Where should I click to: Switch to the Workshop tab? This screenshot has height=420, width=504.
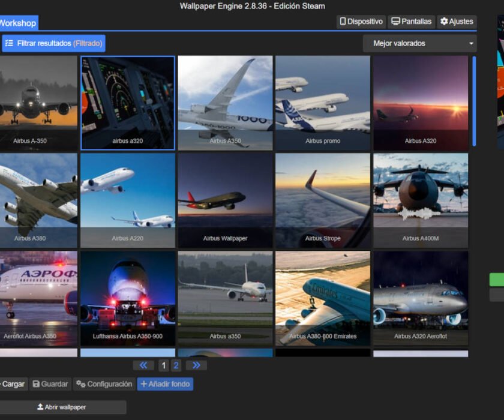(x=19, y=23)
